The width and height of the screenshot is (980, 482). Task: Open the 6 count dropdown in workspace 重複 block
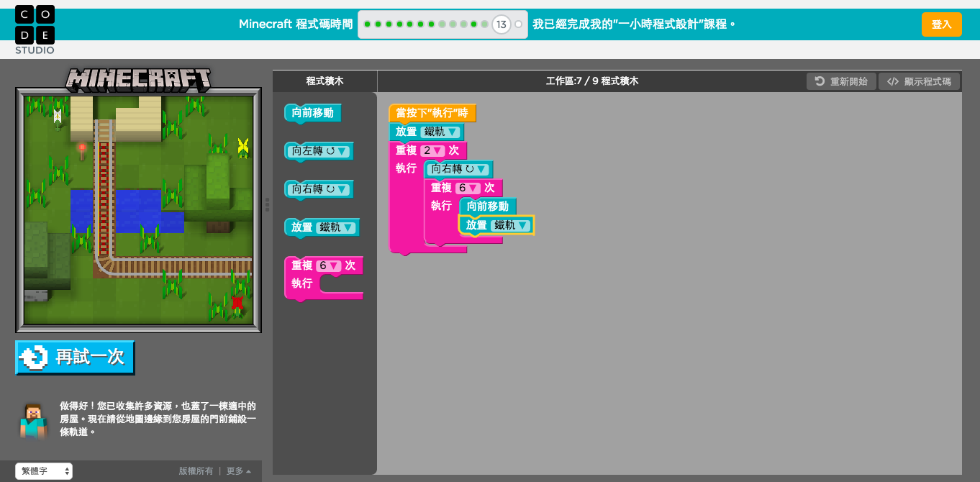(x=468, y=188)
